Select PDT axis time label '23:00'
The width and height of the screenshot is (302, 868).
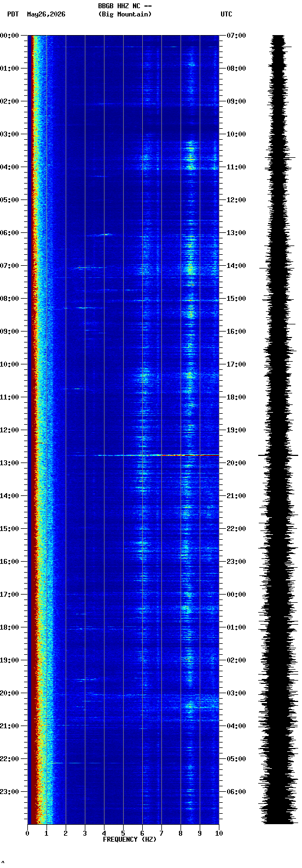[10, 792]
